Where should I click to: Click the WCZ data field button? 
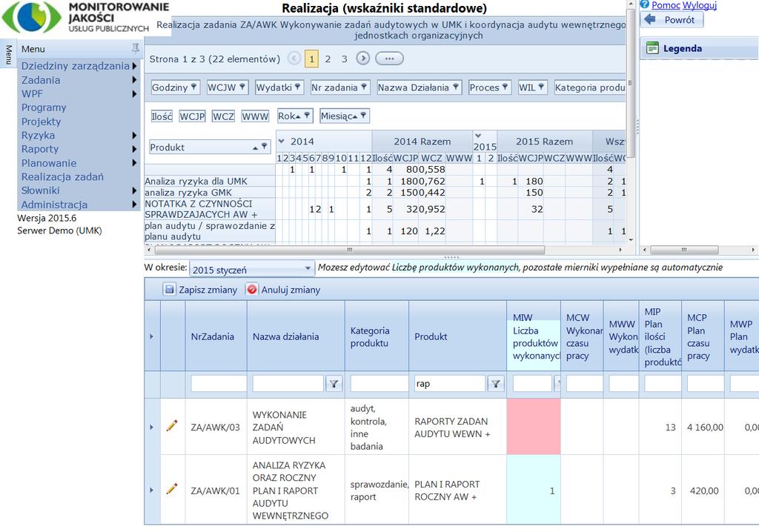click(223, 116)
